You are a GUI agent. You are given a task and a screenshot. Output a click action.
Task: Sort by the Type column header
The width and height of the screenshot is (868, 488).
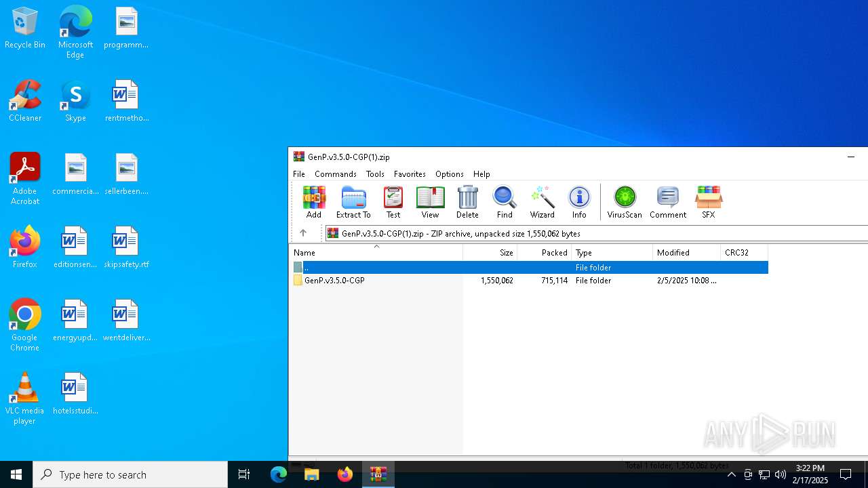[x=612, y=253]
